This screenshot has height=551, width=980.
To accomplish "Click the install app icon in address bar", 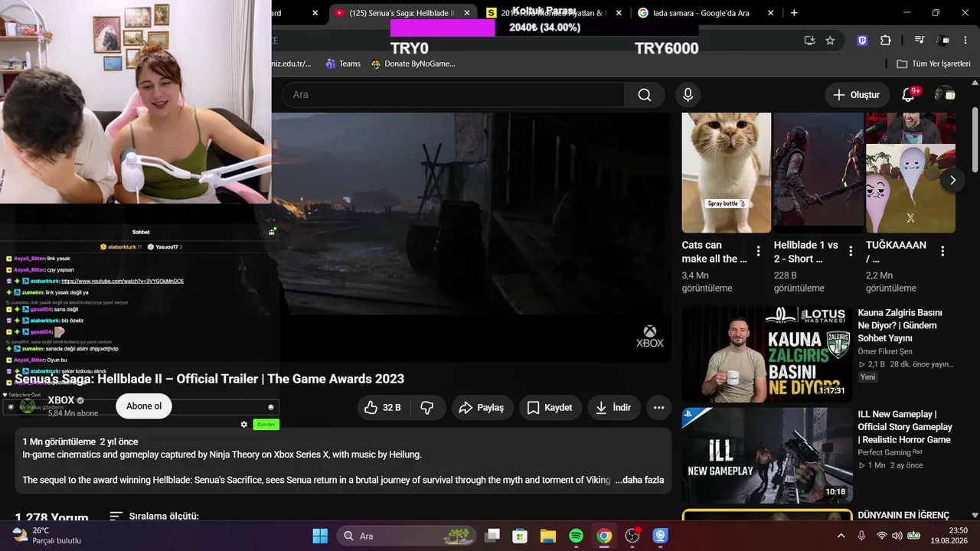I will pos(809,41).
